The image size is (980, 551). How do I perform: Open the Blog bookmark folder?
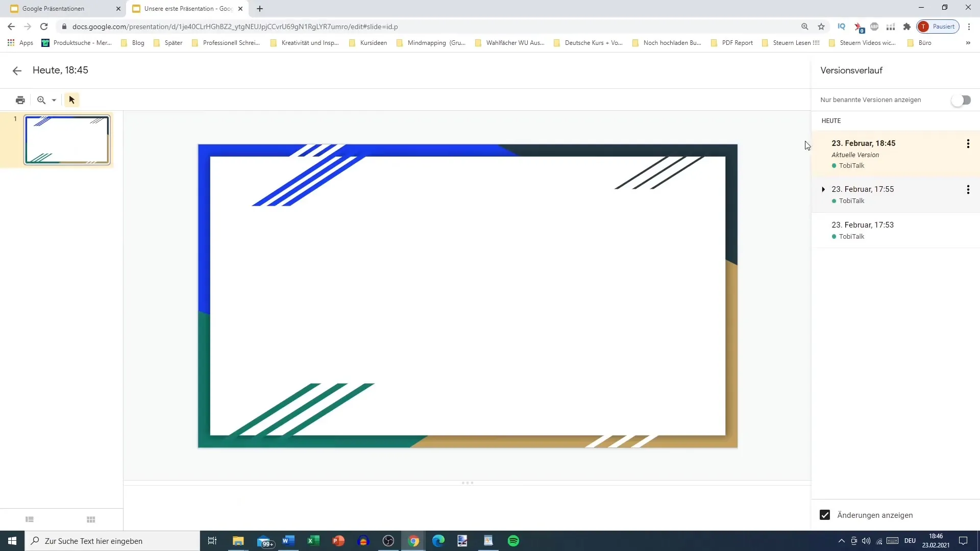133,43
